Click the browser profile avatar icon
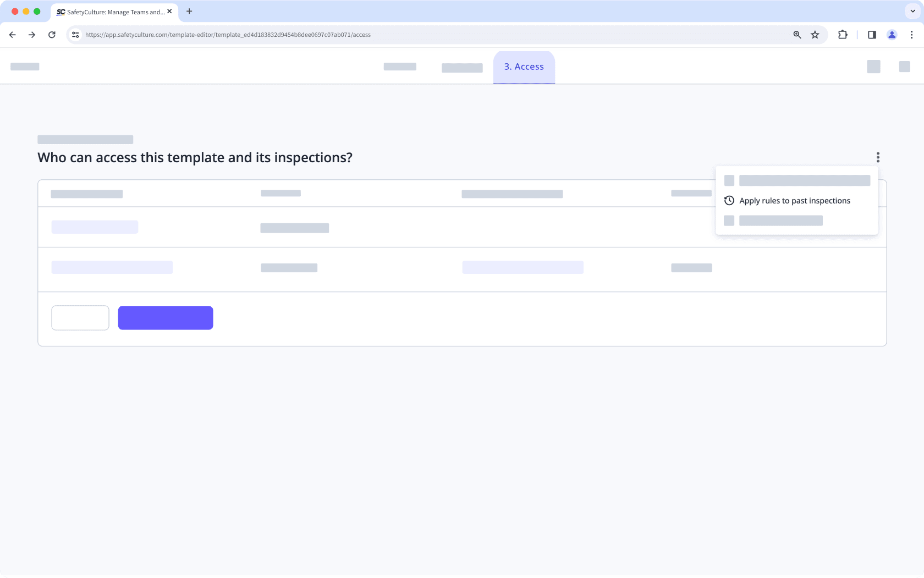924x578 pixels. click(892, 34)
